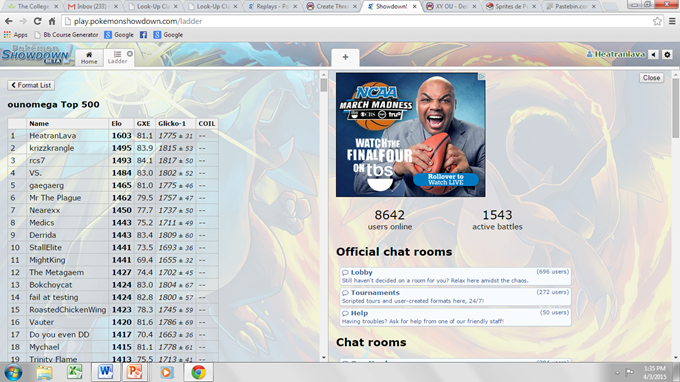Open the options gear icon
The image size is (680, 382).
667,55
